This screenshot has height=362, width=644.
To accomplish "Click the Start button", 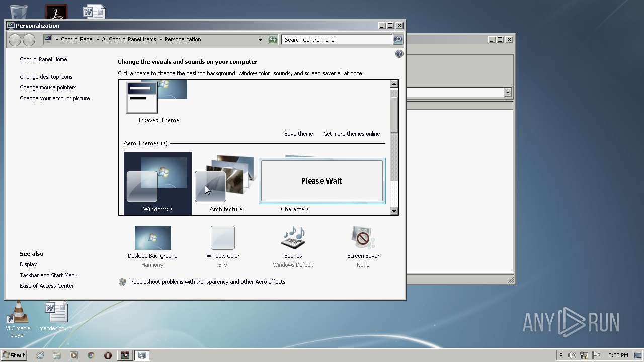I will (14, 355).
